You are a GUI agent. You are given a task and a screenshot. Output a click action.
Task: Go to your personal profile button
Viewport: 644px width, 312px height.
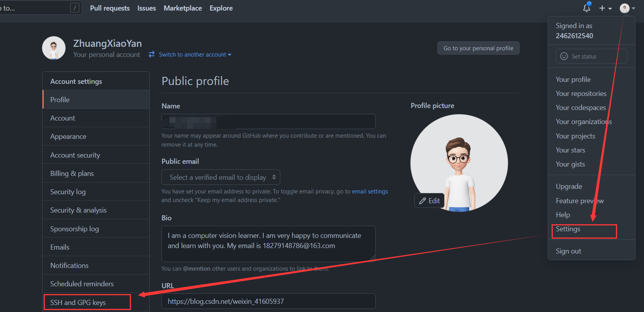(478, 48)
